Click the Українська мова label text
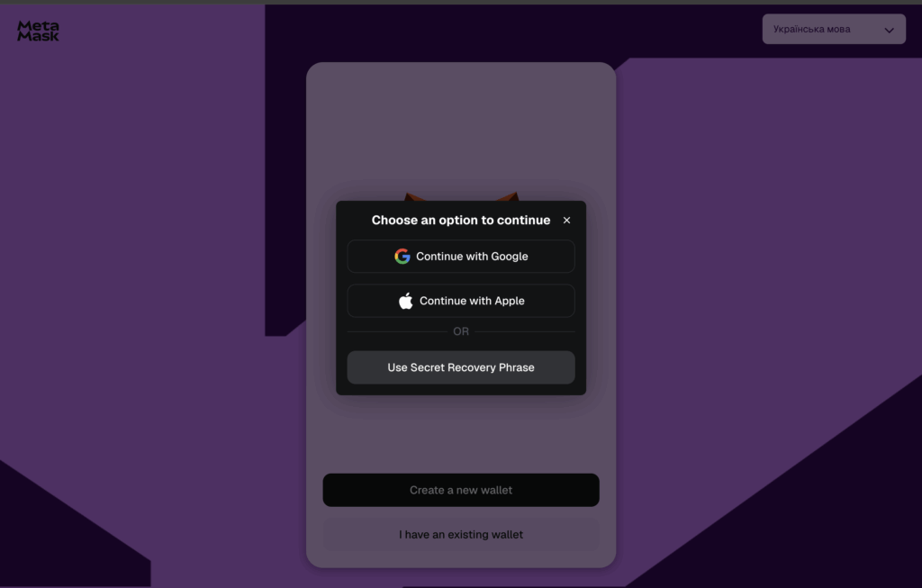This screenshot has height=588, width=922. pos(811,29)
